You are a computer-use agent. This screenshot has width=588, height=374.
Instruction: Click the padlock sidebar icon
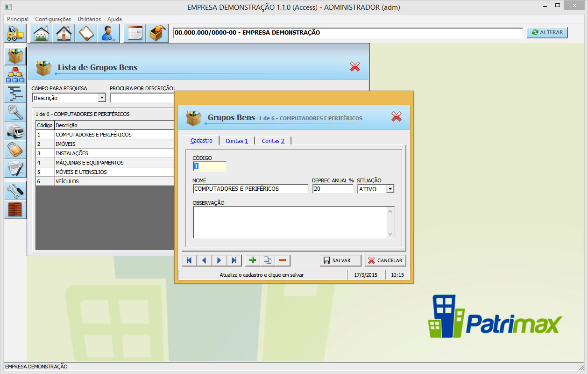pos(15,150)
